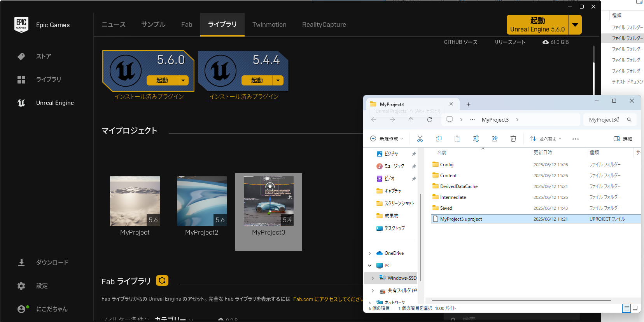Screen dimensions: 644x322
Task: Select the MyProject2 project thumbnail
Action: 201,201
